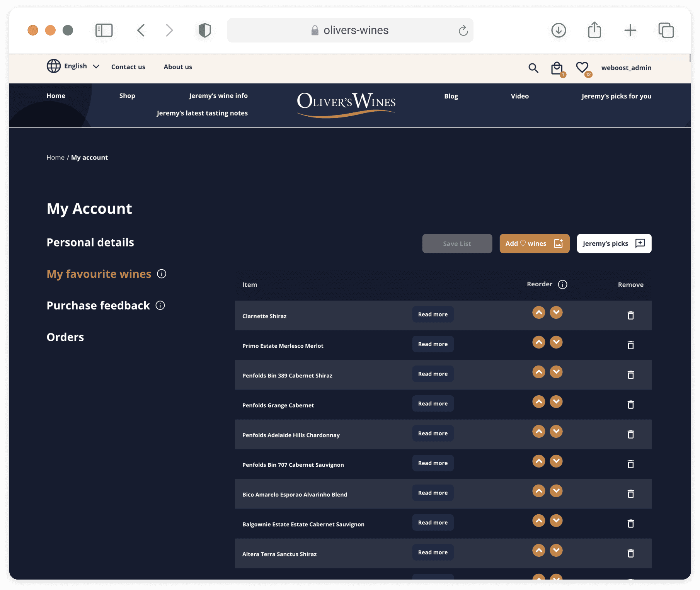The width and height of the screenshot is (700, 590).
Task: Remove Penfolds Grange Cabernet using trash icon
Action: (631, 405)
